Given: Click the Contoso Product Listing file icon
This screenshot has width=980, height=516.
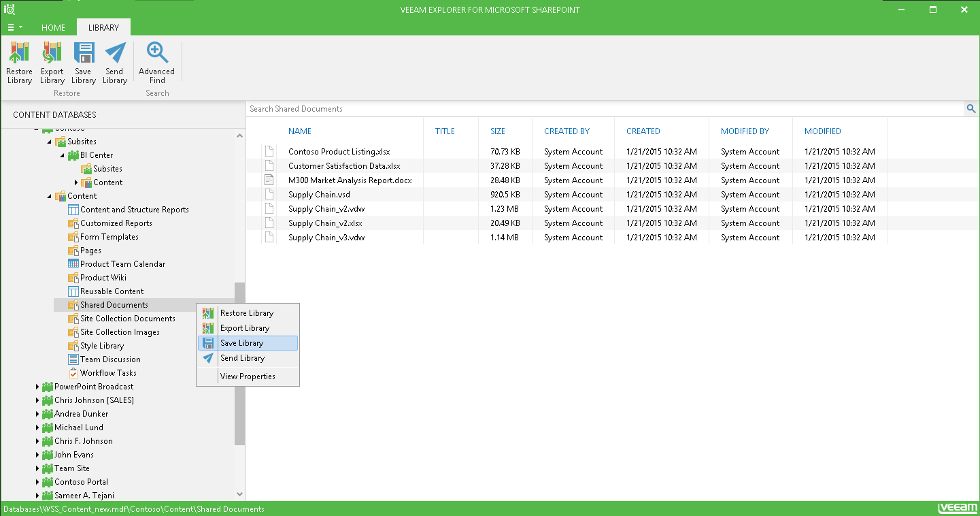Looking at the screenshot, I should (x=269, y=152).
